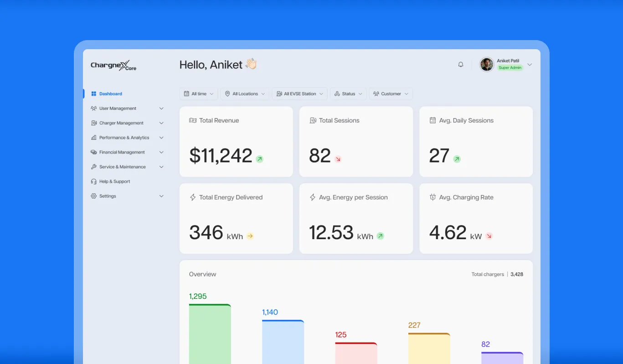Open Service & Maintenance menu item

[x=123, y=167]
